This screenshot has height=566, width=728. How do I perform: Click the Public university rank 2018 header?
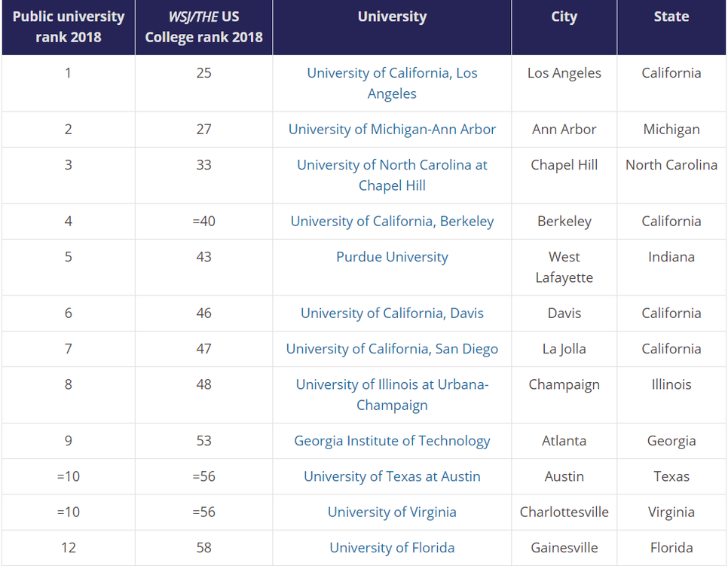[69, 27]
